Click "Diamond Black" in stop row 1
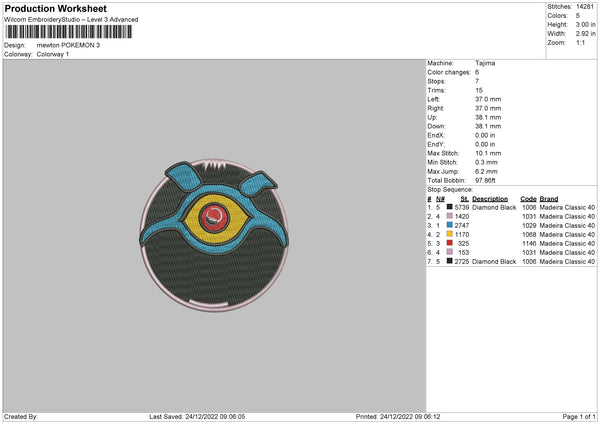The height and width of the screenshot is (424, 600). 494,207
